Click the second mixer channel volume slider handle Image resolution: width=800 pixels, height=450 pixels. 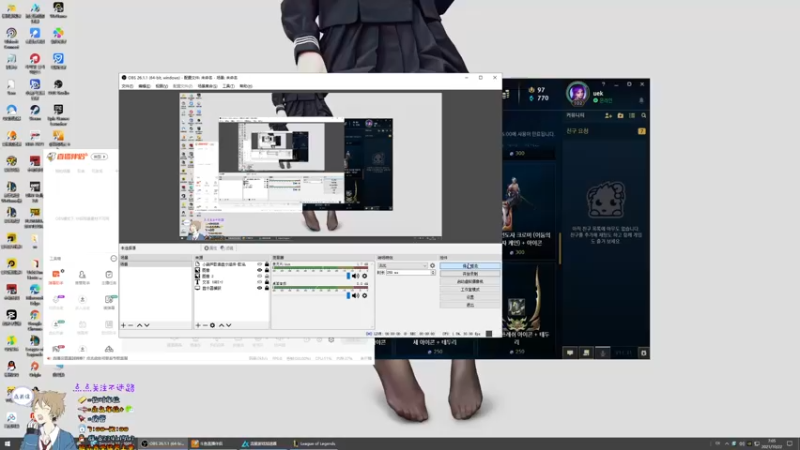(x=348, y=295)
